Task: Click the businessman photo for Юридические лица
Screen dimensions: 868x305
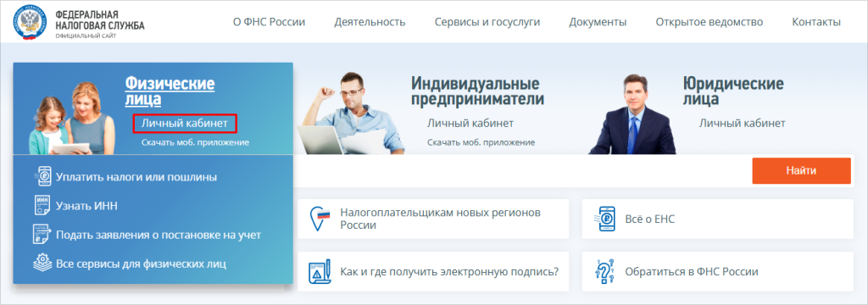Action: tap(632, 114)
